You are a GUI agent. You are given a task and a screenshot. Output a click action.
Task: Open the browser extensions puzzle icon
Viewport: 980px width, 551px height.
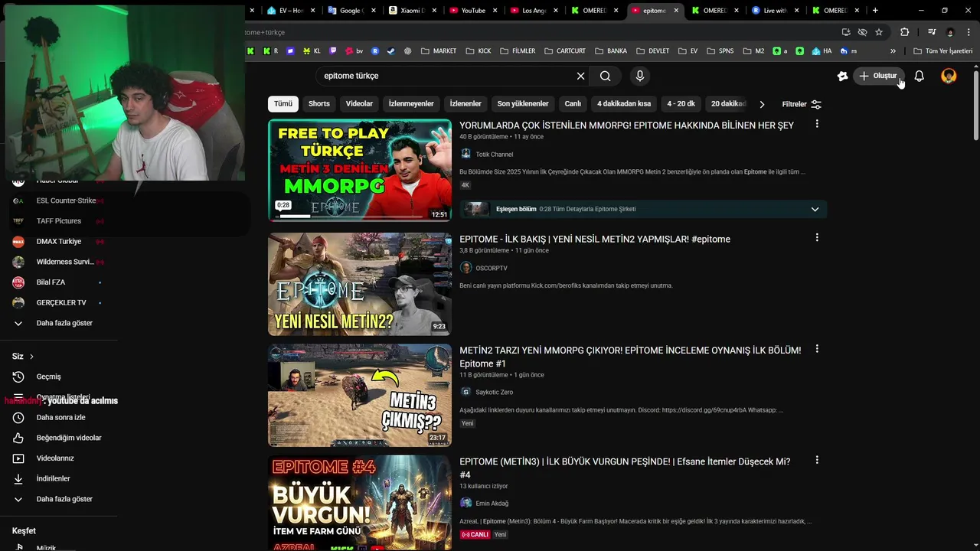coord(905,32)
